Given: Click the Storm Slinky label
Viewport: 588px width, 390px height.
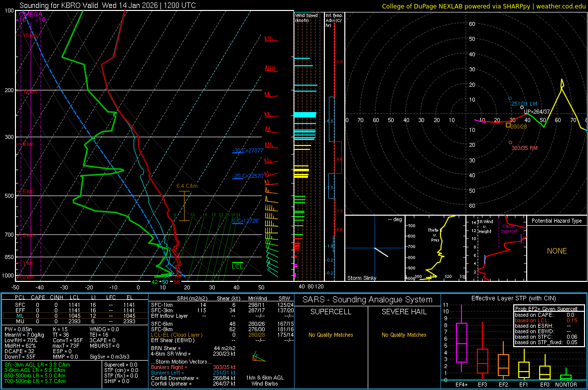Looking at the screenshot, I should click(x=361, y=278).
